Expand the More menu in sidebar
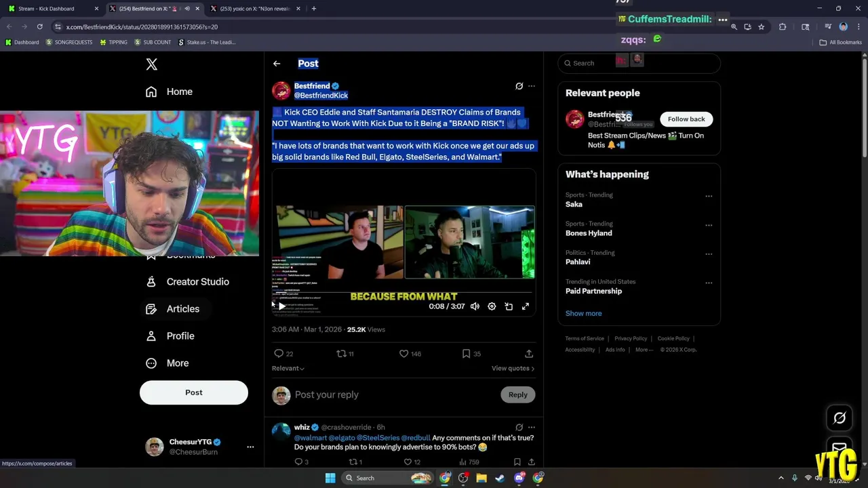The image size is (868, 488). tap(167, 363)
